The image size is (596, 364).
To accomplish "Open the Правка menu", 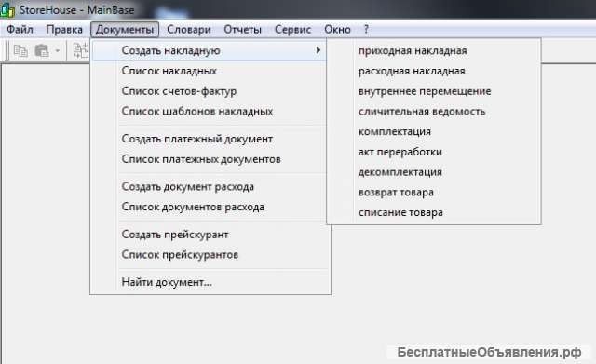I will [x=64, y=29].
